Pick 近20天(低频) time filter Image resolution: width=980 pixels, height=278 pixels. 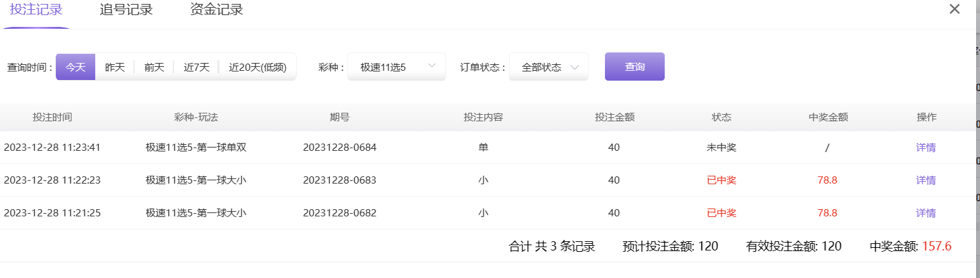(257, 67)
